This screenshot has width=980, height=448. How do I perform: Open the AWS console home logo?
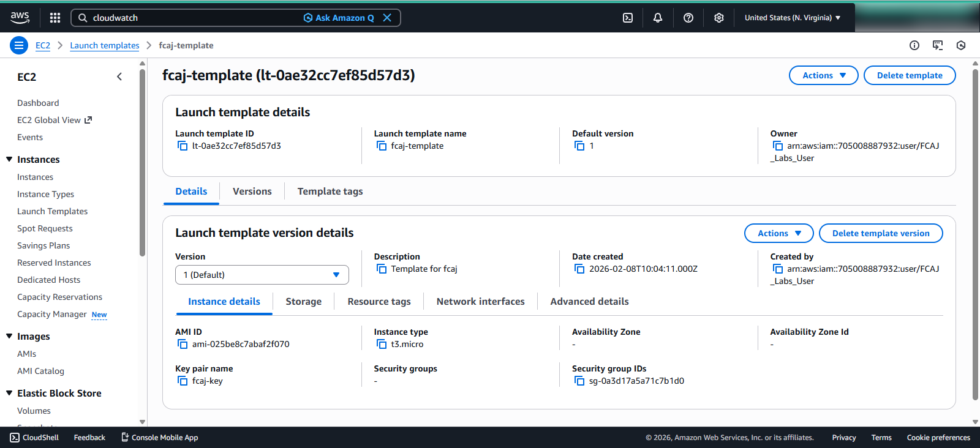(x=20, y=18)
